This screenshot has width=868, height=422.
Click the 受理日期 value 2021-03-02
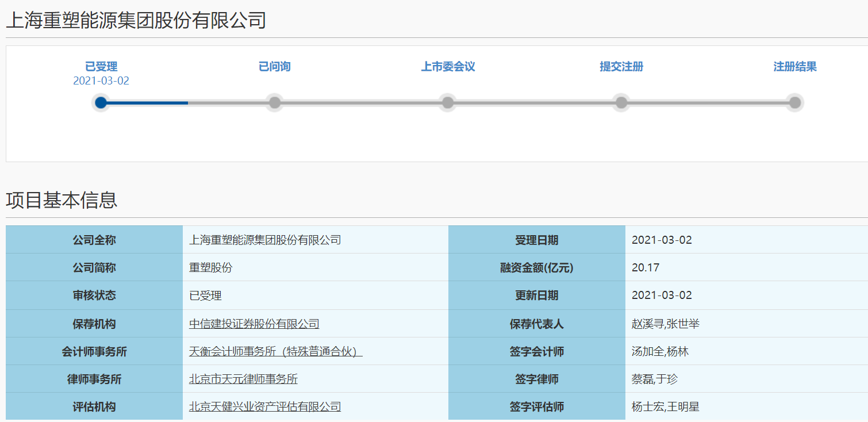(x=747, y=240)
